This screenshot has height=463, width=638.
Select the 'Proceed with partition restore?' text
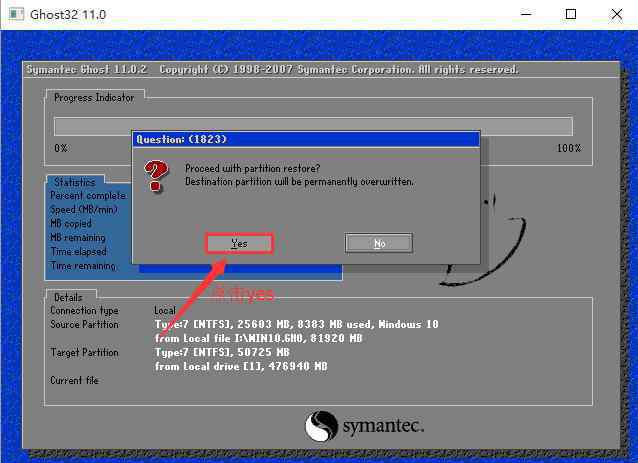tap(253, 168)
